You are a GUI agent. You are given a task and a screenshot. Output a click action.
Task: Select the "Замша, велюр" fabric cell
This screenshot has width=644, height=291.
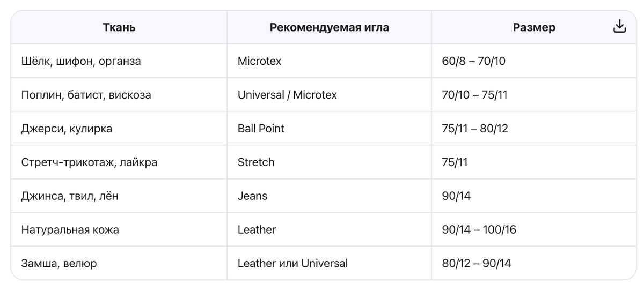click(x=59, y=263)
